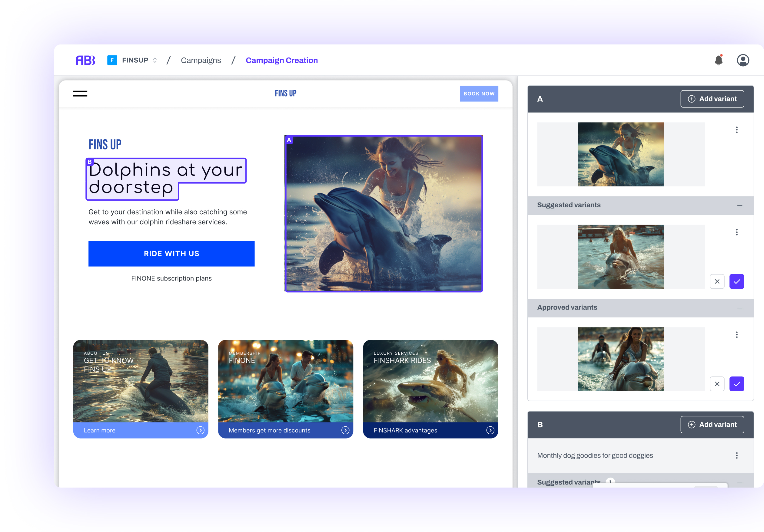
Task: Go to Campaigns breadcrumb
Action: (201, 60)
